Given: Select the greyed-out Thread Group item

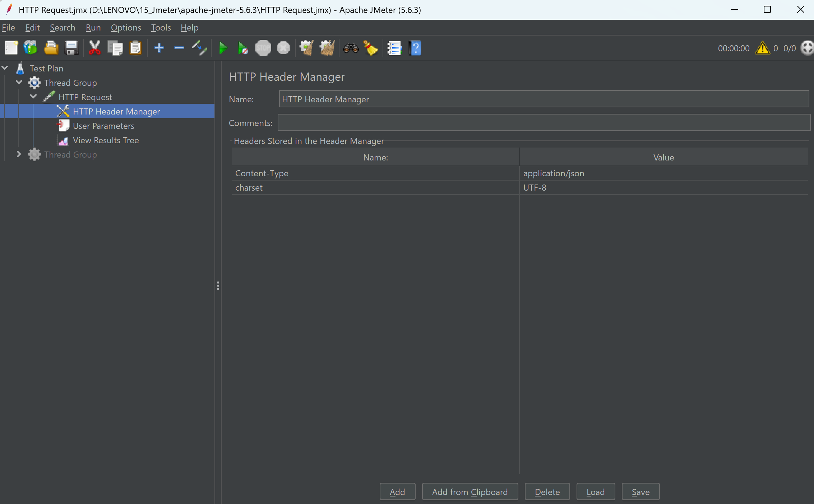Looking at the screenshot, I should pos(70,154).
